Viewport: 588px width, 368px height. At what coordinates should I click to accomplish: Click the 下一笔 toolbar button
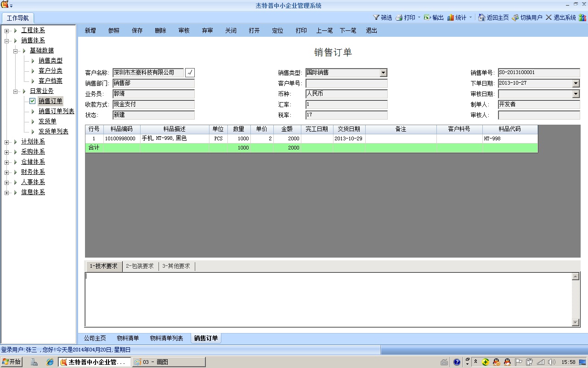point(348,30)
